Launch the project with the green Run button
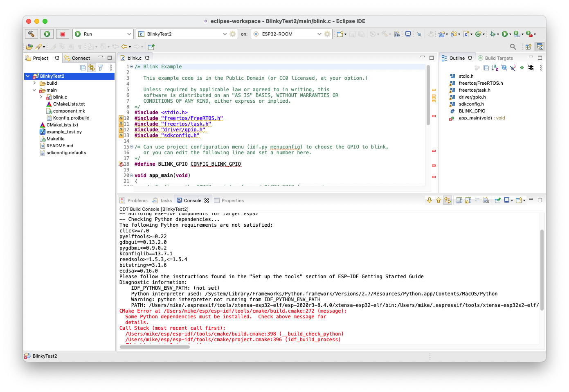569x392 pixels. point(47,34)
